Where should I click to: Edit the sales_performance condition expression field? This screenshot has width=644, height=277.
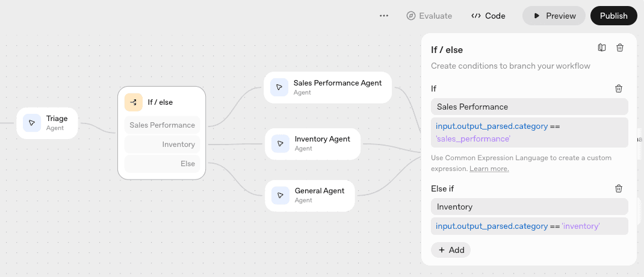pos(529,132)
